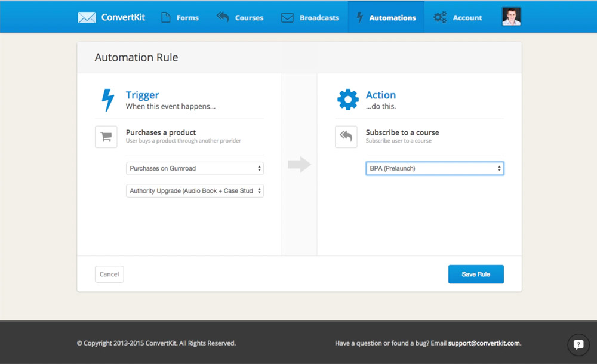The width and height of the screenshot is (597, 364).
Task: Click the Broadcasts envelope icon
Action: pyautogui.click(x=287, y=17)
